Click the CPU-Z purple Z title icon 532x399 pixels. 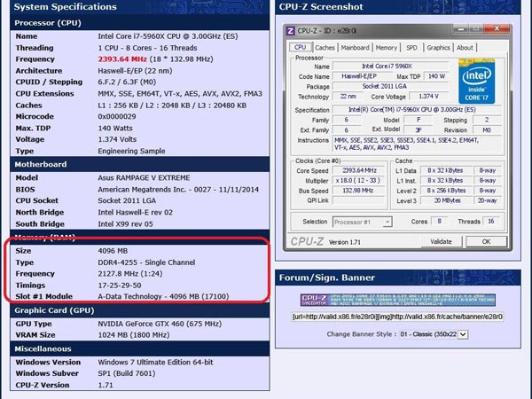tap(291, 31)
